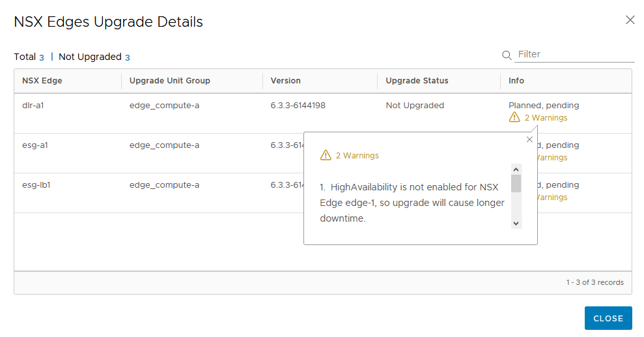This screenshot has height=337, width=644.
Task: Click the popup scrollbar thumb
Action: [x=516, y=183]
